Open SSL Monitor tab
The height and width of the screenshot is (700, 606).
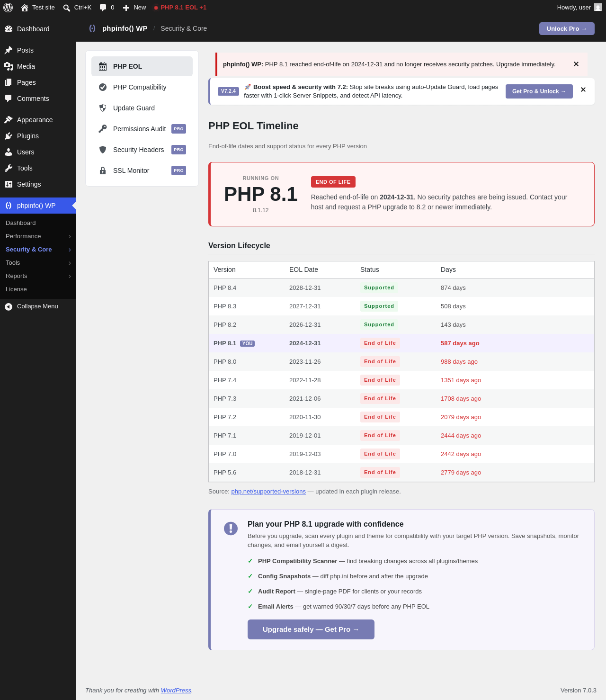(142, 171)
